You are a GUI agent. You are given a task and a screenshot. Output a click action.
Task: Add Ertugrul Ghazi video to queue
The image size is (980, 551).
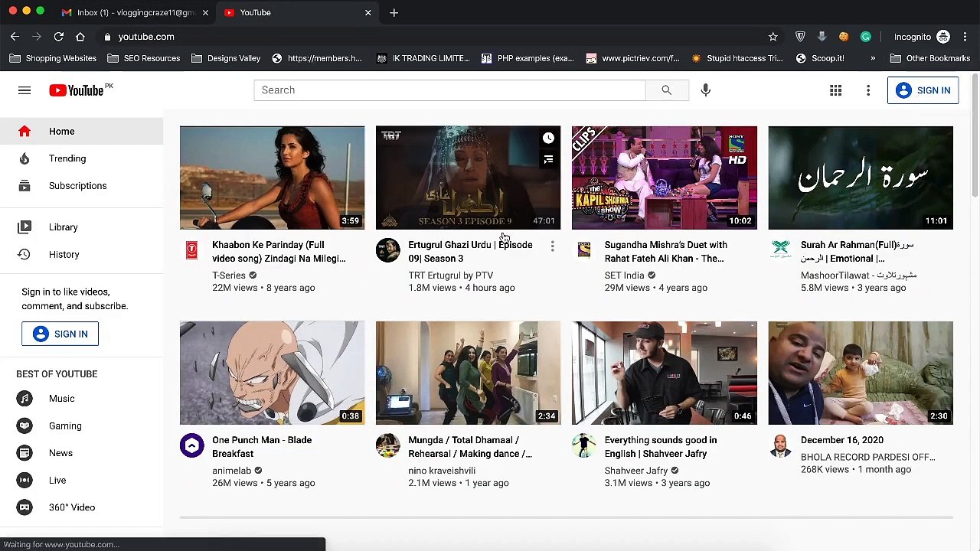(x=548, y=160)
